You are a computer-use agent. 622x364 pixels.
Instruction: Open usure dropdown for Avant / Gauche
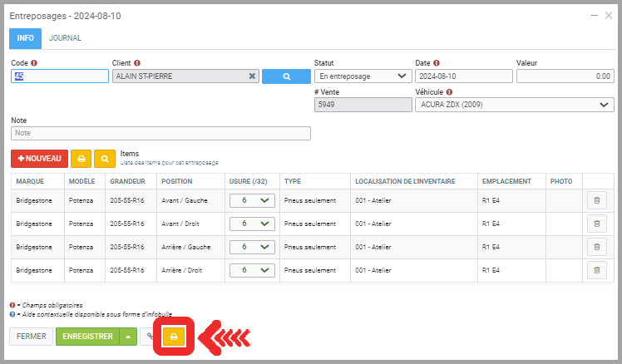[252, 200]
